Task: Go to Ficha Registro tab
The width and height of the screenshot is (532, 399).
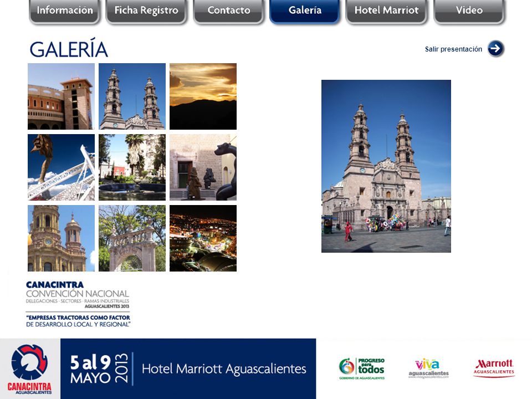Action: point(146,12)
